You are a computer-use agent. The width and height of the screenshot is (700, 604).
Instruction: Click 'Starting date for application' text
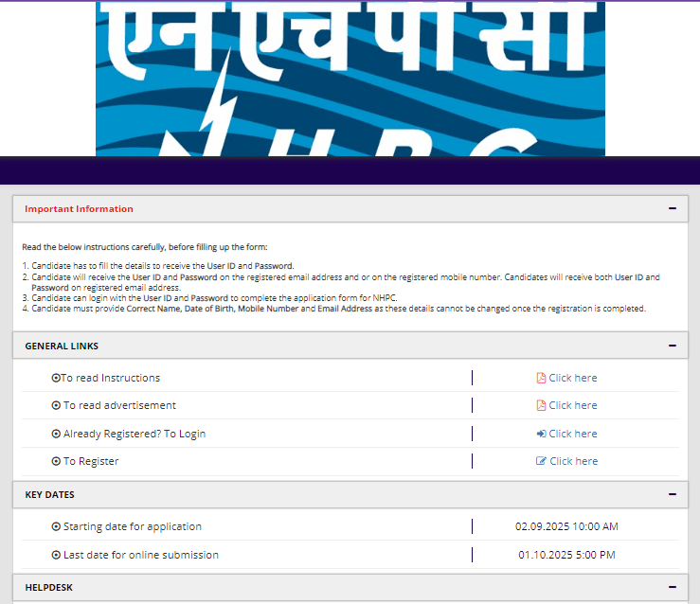point(133,526)
